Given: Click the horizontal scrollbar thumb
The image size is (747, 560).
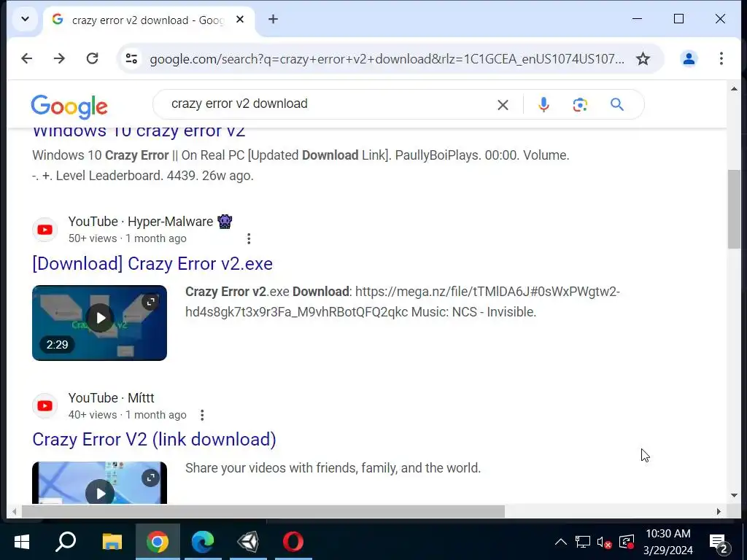Looking at the screenshot, I should pos(263,511).
